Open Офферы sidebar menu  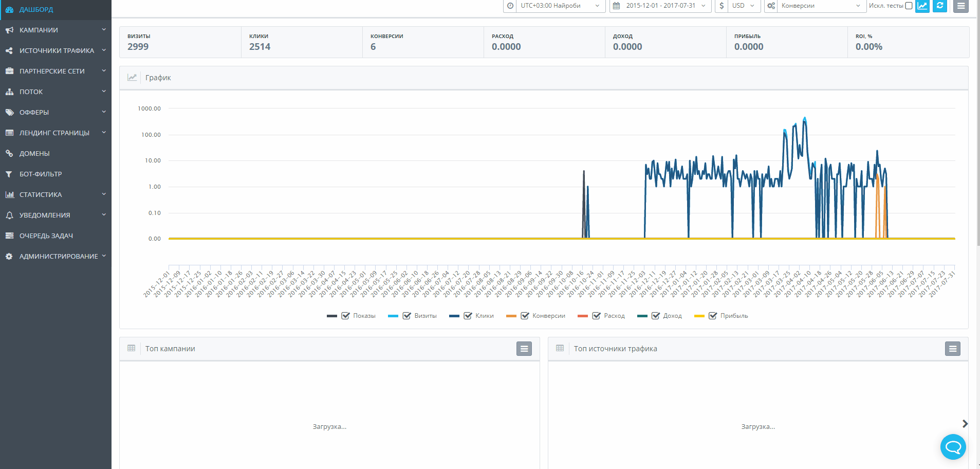click(56, 112)
